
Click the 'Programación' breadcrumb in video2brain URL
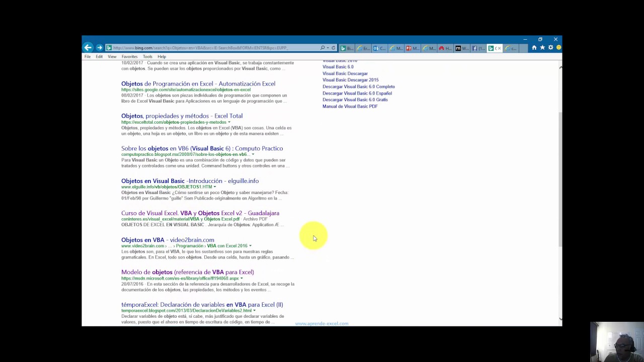190,246
